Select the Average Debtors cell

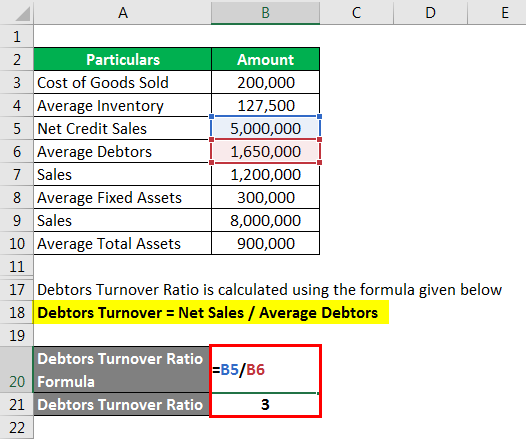click(122, 151)
